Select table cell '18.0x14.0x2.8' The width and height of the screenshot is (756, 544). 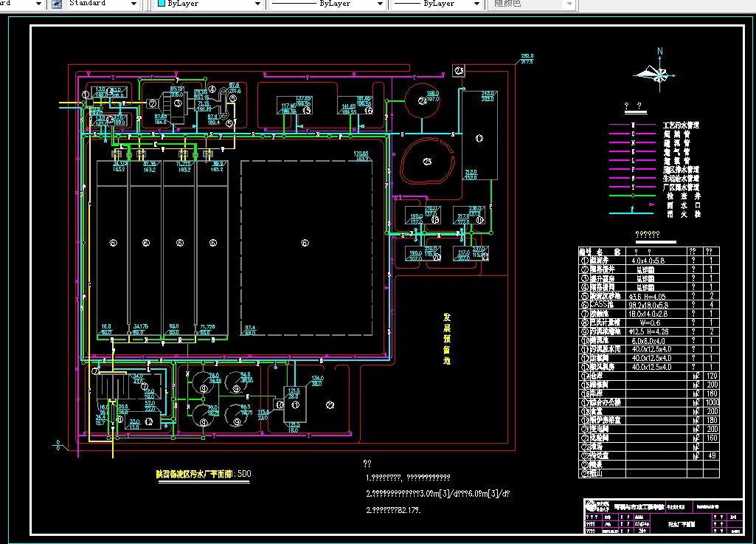(x=648, y=314)
